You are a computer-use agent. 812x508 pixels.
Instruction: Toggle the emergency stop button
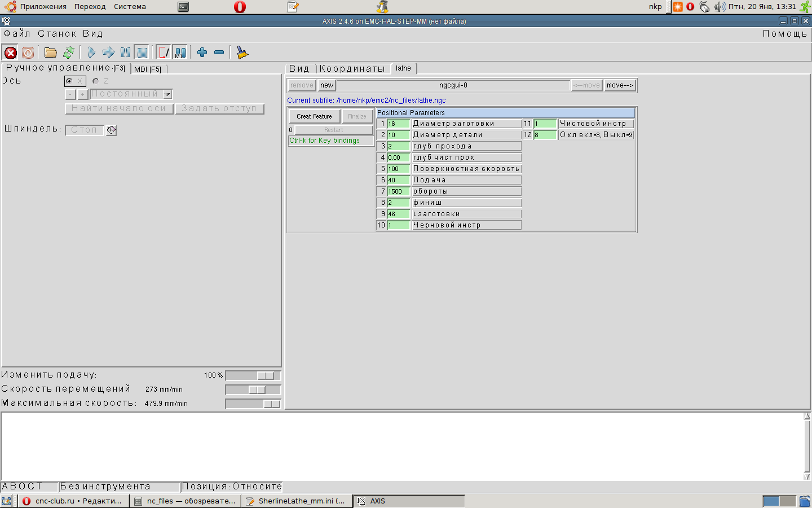[x=10, y=52]
